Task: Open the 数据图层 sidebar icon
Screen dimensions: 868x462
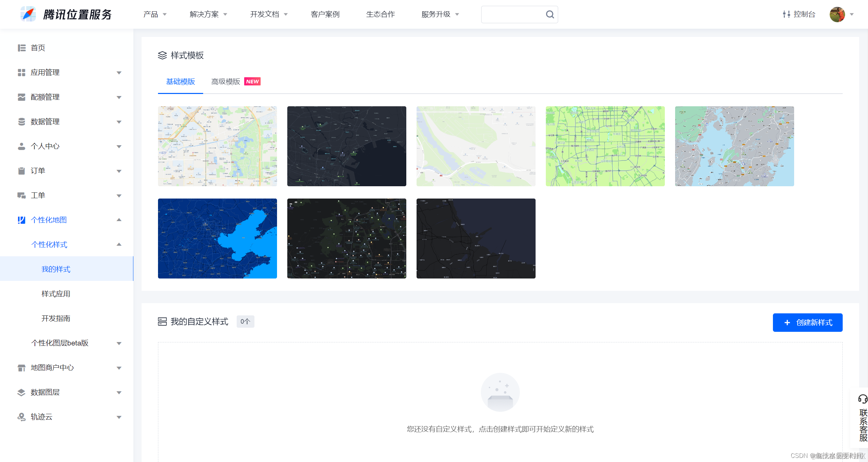Action: pos(21,392)
